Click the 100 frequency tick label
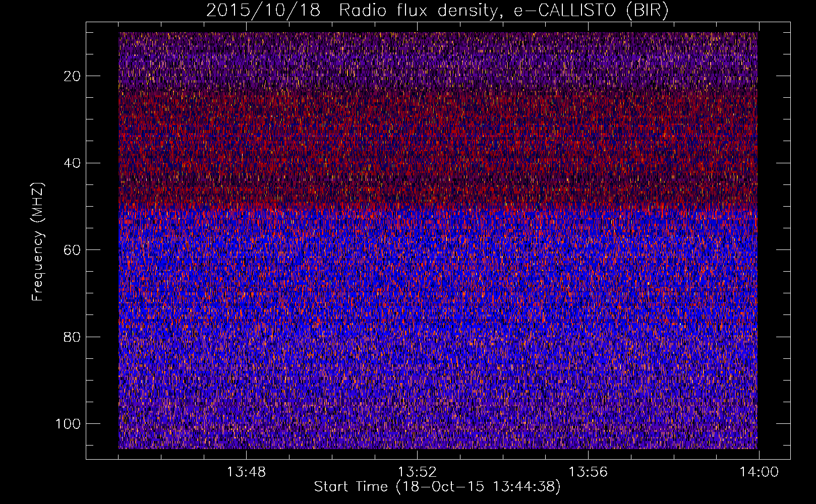816x504 pixels. [x=68, y=424]
